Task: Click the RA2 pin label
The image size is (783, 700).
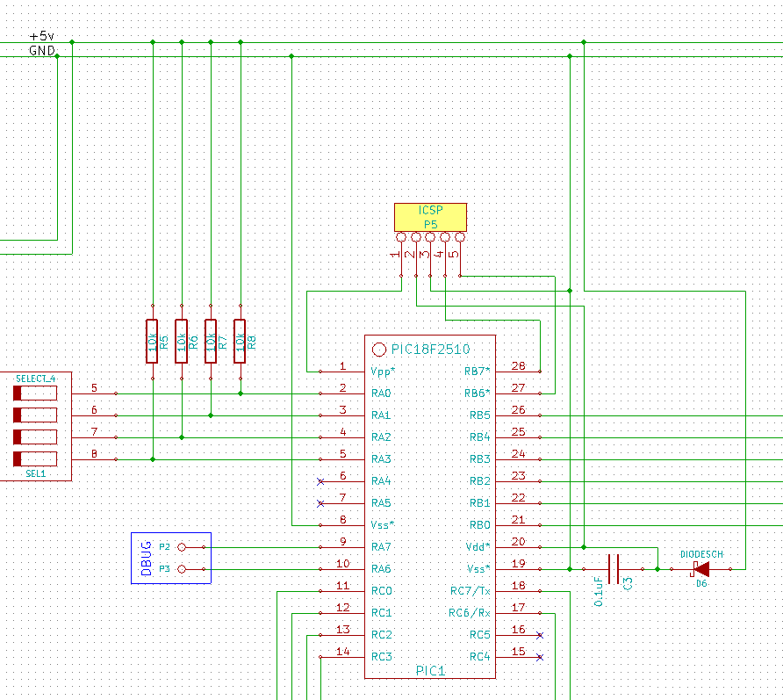Action: click(x=381, y=437)
